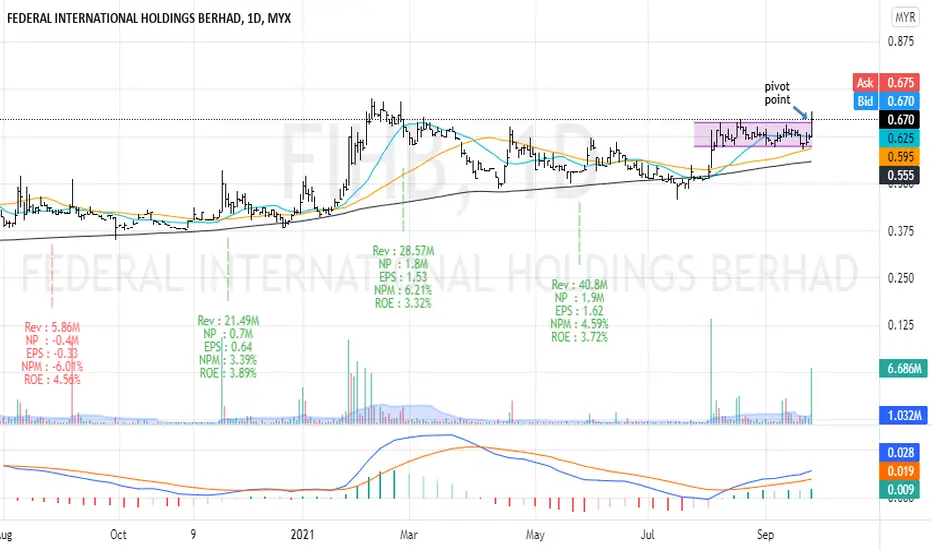Click the 0.375 price axis label
Screen dimensions: 932x550
[x=900, y=231]
